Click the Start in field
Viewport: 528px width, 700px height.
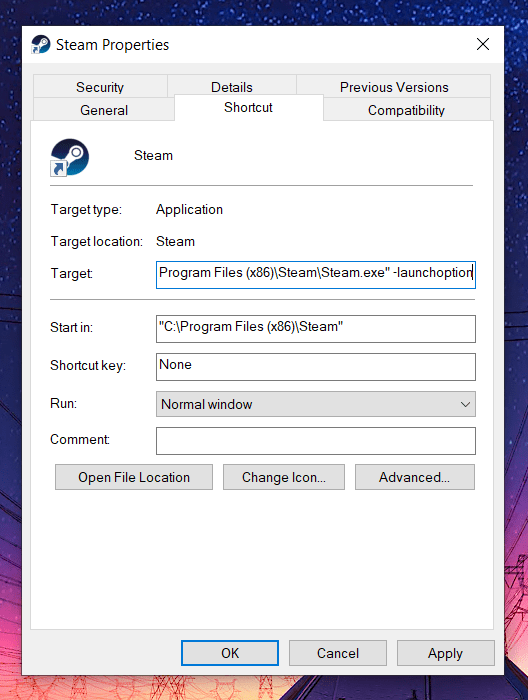point(316,329)
